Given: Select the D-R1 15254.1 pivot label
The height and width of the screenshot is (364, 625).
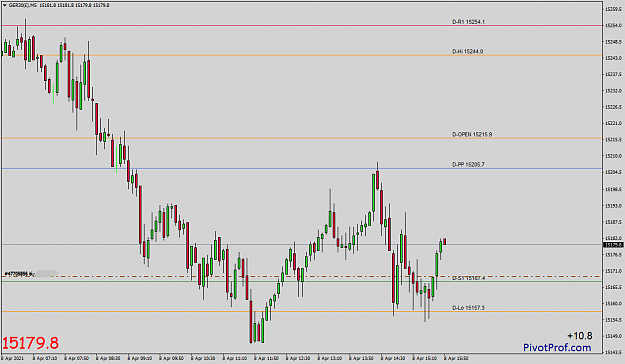Looking at the screenshot, I should coord(468,22).
